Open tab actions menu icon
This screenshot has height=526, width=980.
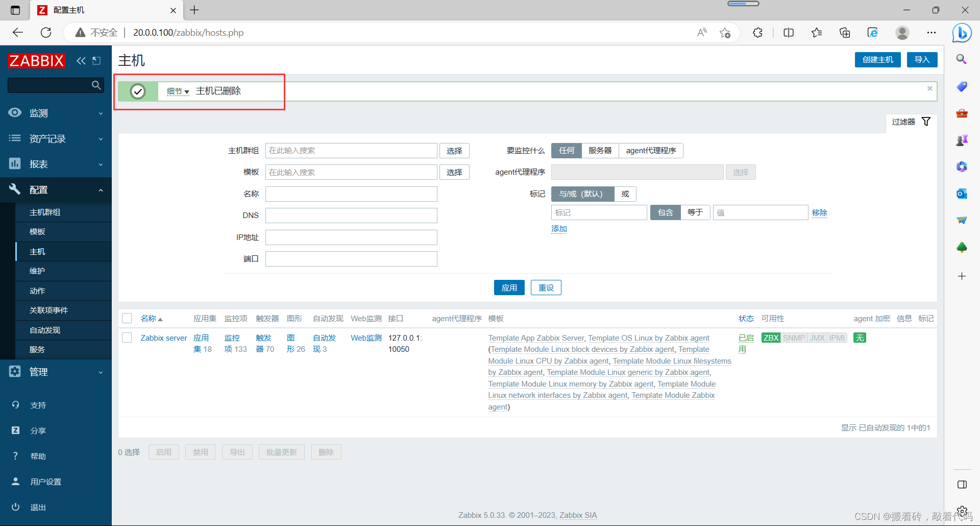coord(15,10)
